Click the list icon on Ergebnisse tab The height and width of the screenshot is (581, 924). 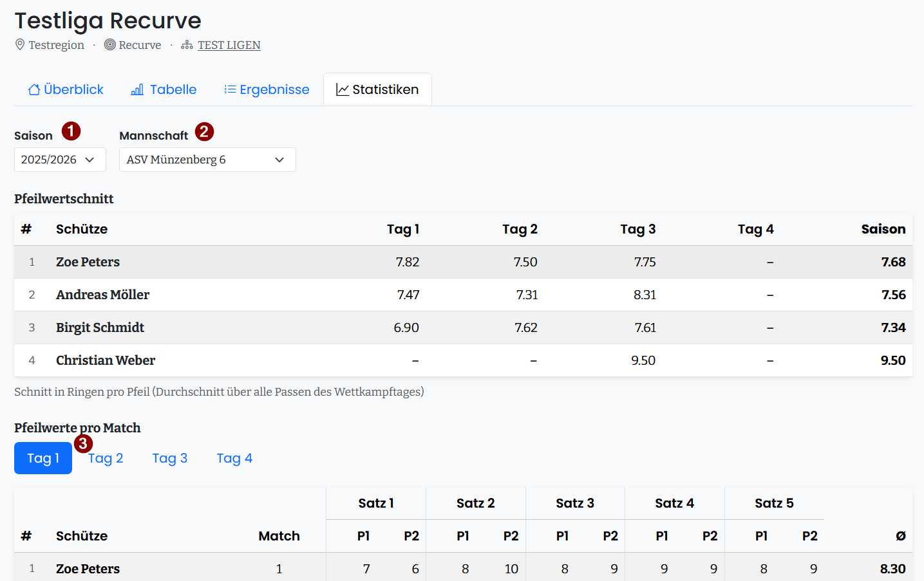230,89
